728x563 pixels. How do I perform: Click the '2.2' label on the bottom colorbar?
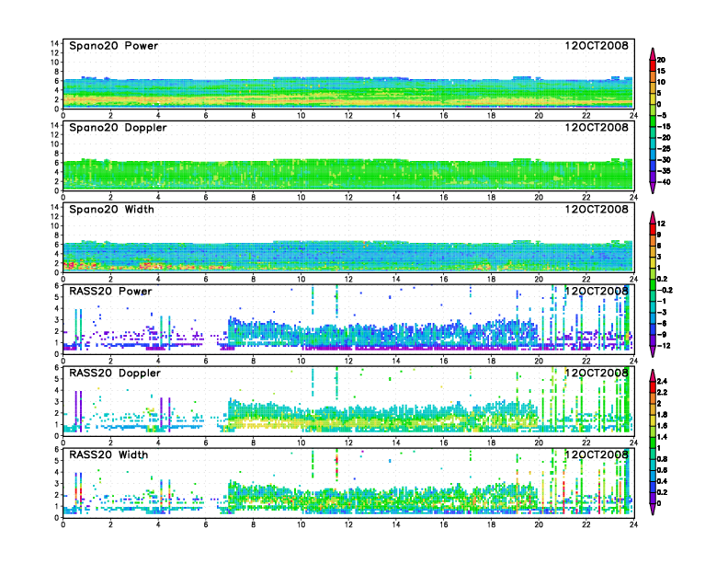(x=662, y=393)
